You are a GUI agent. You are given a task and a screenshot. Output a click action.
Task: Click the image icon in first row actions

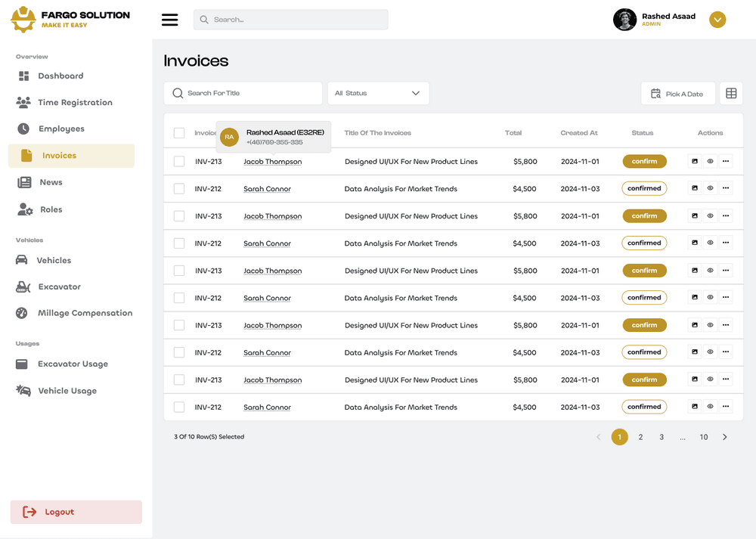[694, 161]
